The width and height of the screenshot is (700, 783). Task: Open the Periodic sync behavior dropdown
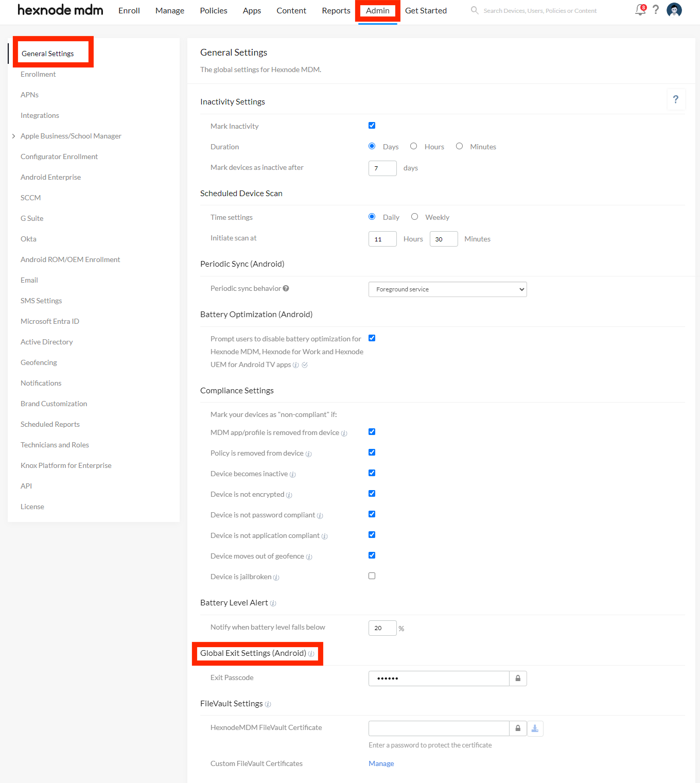[447, 289]
